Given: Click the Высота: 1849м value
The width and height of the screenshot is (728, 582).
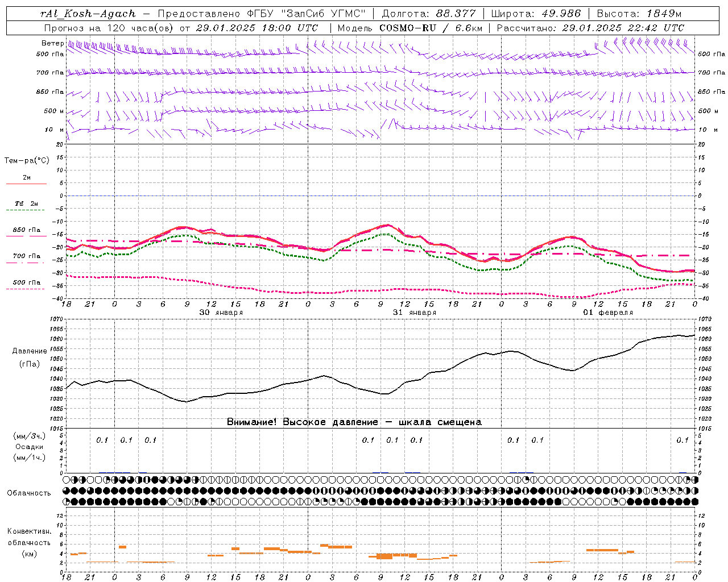Looking at the screenshot, I should pos(639,14).
